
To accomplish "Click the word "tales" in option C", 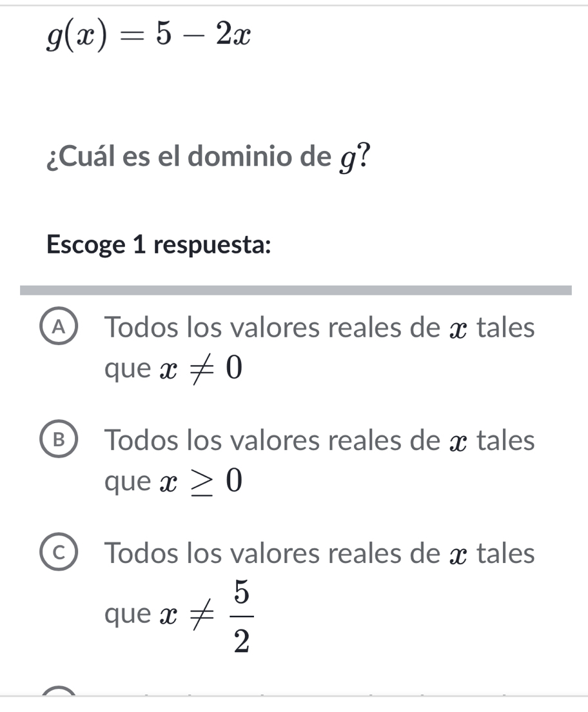I will click(507, 554).
